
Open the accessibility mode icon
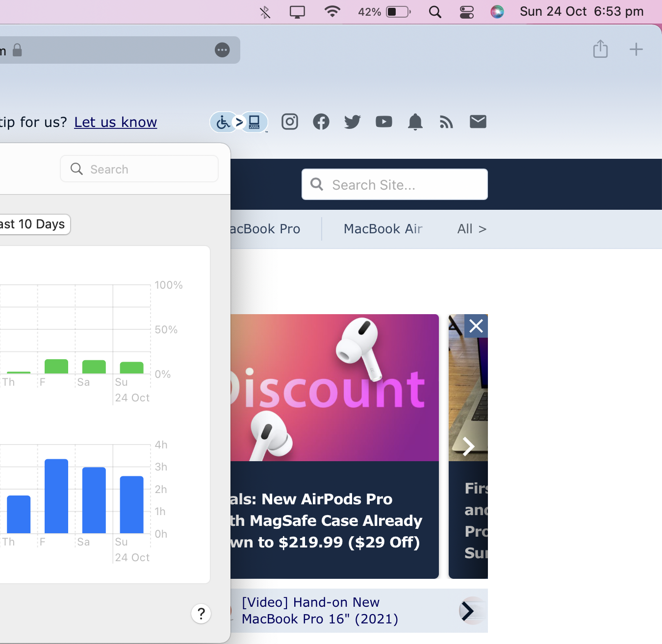pos(239,122)
